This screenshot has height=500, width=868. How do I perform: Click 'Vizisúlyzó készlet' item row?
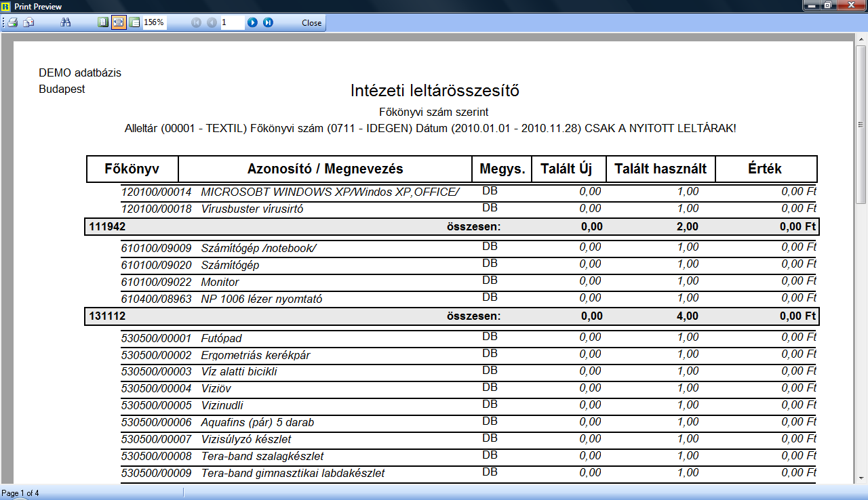pyautogui.click(x=469, y=440)
